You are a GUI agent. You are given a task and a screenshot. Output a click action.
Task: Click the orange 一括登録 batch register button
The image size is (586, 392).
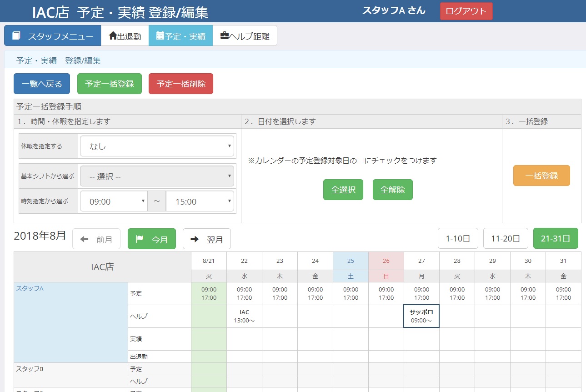(541, 176)
